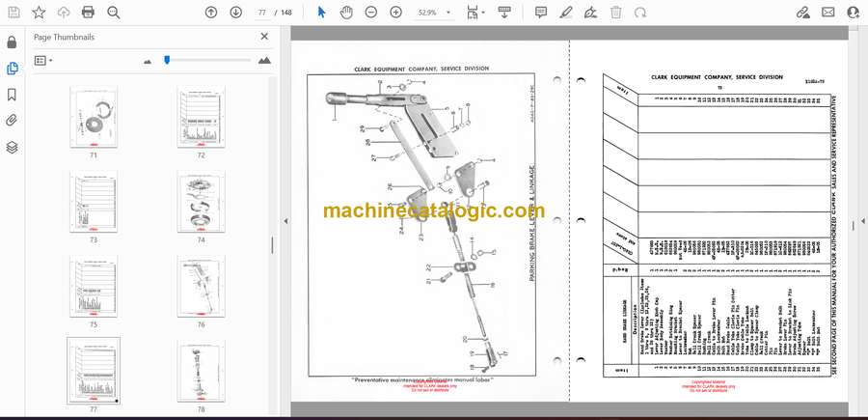
Task: Go to previous page arrow
Action: point(211,13)
